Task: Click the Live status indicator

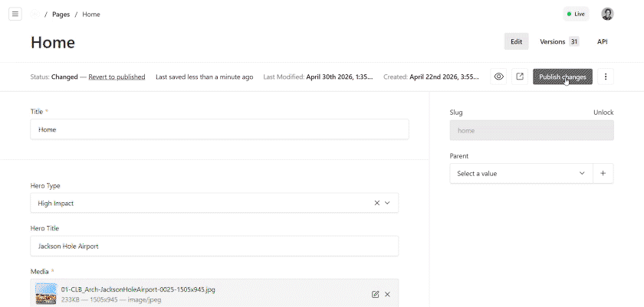Action: (x=576, y=14)
